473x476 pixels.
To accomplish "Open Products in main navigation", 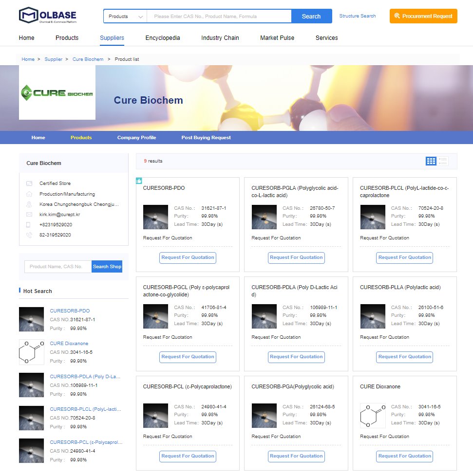I will coord(67,38).
